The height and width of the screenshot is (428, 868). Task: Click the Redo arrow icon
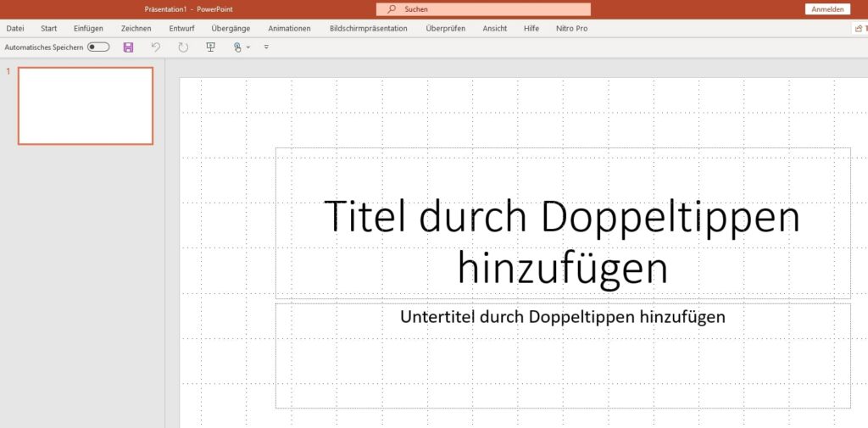coord(183,47)
